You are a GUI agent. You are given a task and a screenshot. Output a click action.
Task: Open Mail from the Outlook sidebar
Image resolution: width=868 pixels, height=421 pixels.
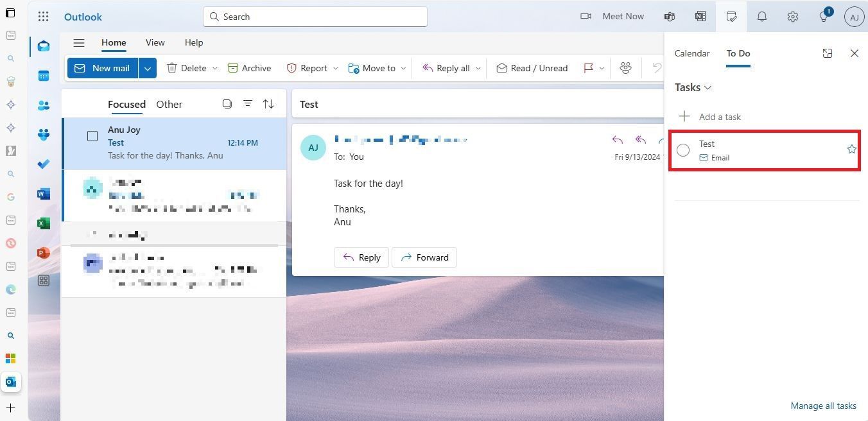click(x=44, y=46)
